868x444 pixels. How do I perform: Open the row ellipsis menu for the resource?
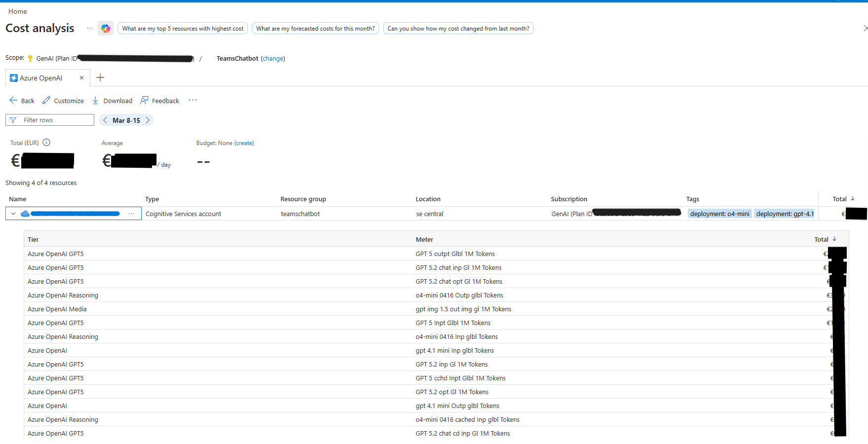[x=131, y=214]
